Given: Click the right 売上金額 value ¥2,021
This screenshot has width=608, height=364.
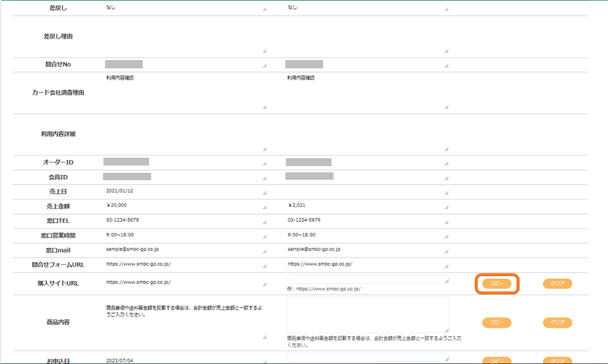Looking at the screenshot, I should click(x=297, y=205).
